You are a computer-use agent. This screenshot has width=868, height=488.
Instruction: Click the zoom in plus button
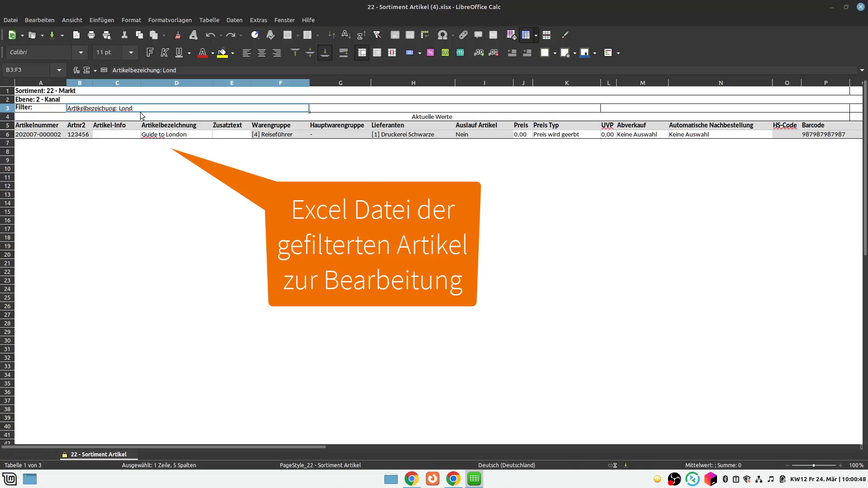coord(840,465)
